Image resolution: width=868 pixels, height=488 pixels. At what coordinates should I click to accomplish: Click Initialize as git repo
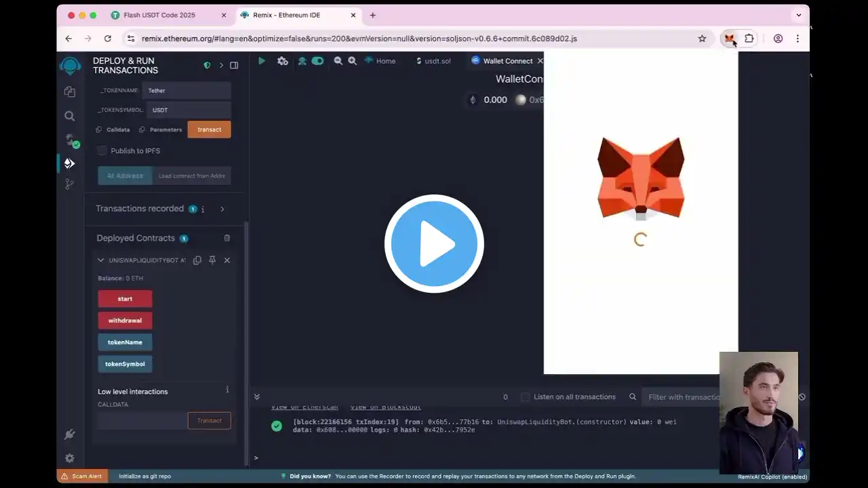[x=144, y=476]
